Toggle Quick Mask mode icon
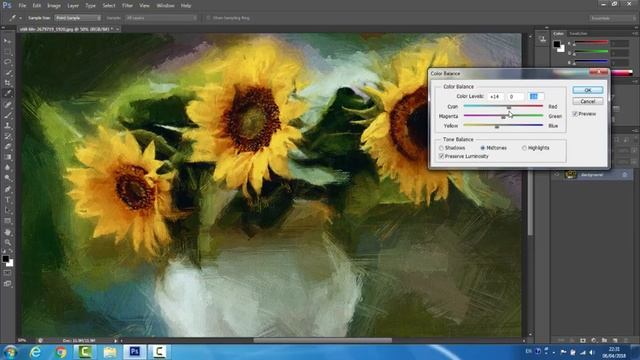640x360 pixels. pyautogui.click(x=8, y=273)
